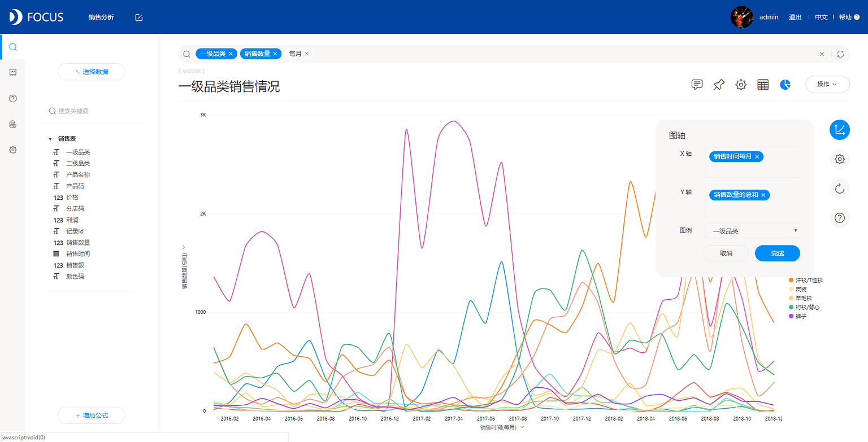Toggle 衬衫/背心 legend series
868x442 pixels.
tap(804, 307)
